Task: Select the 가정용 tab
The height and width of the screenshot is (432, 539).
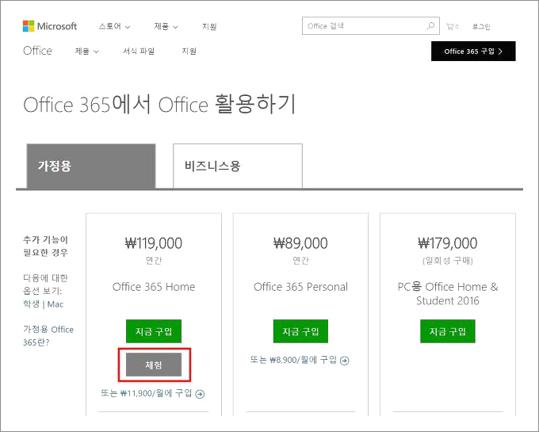Action: coord(91,166)
